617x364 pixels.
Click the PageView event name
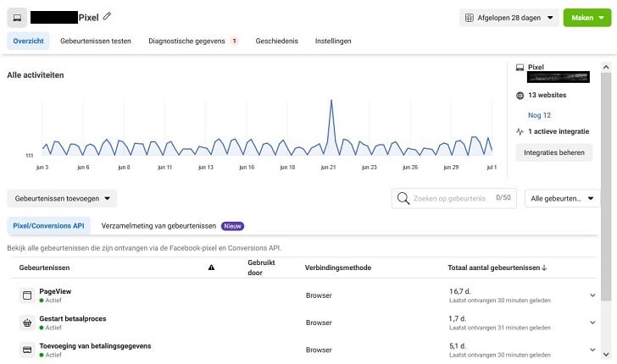(x=55, y=291)
